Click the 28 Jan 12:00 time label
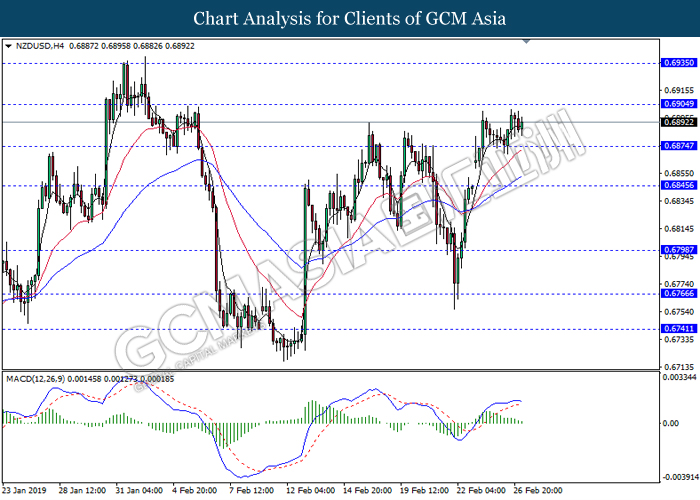This screenshot has height=500, width=700. point(82,490)
